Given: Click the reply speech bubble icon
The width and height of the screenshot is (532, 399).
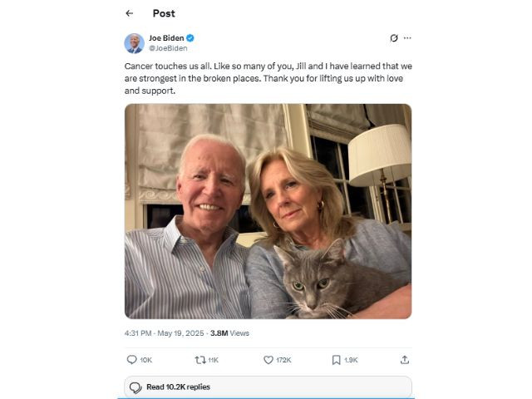Looking at the screenshot, I should pos(131,360).
